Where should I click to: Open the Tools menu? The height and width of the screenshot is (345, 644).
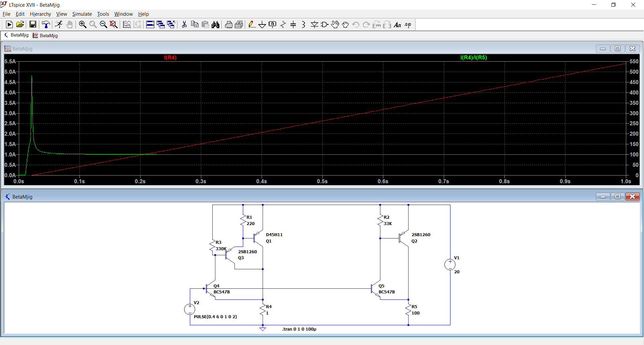(x=103, y=14)
